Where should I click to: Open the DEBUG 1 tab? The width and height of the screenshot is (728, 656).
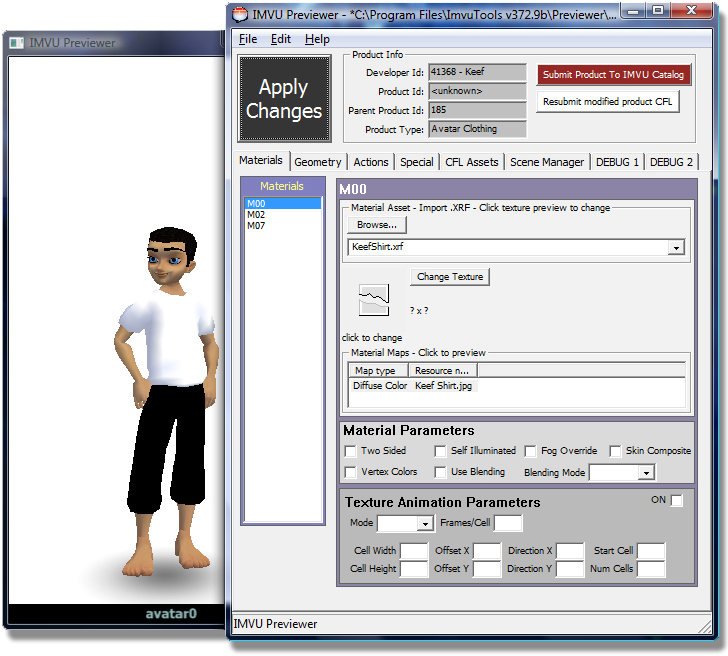click(617, 162)
